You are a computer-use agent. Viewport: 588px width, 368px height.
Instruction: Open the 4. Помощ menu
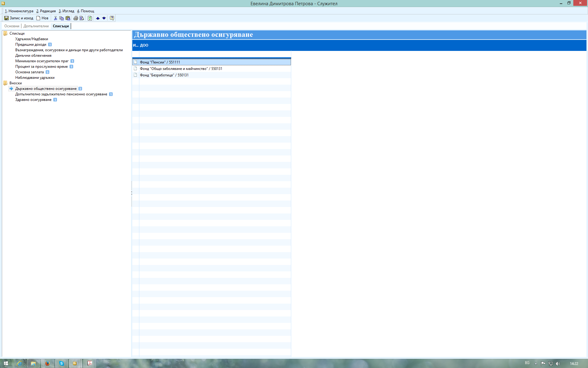click(85, 11)
